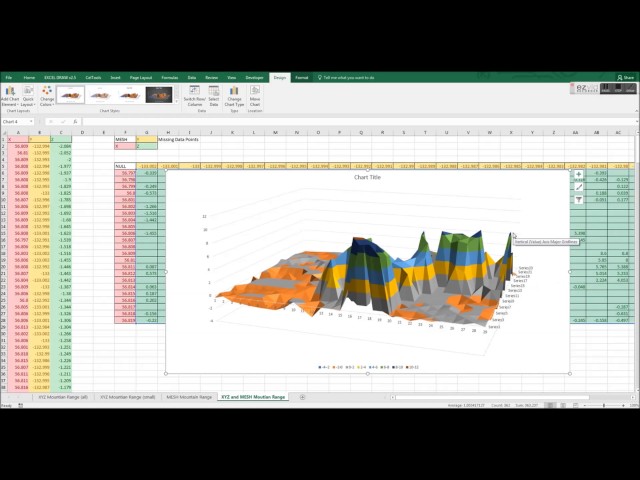640x480 pixels.
Task: Apply the dark background chart style
Action: click(159, 95)
